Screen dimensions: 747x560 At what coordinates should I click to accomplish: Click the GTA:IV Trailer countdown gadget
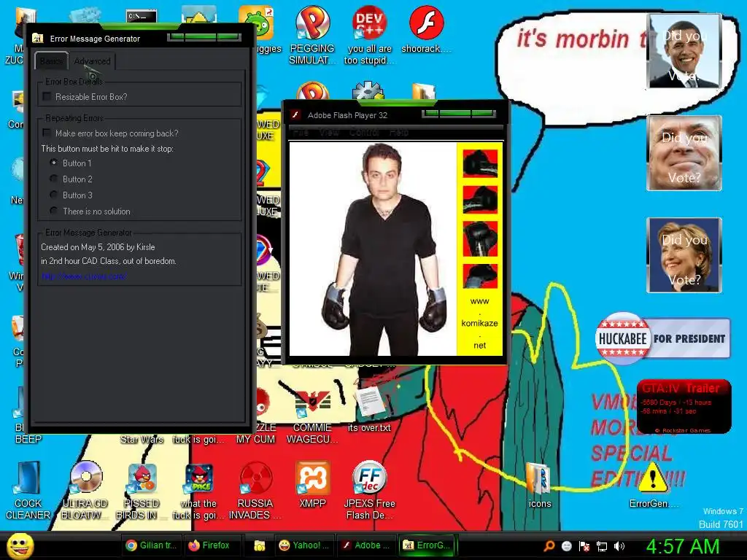[x=684, y=406]
